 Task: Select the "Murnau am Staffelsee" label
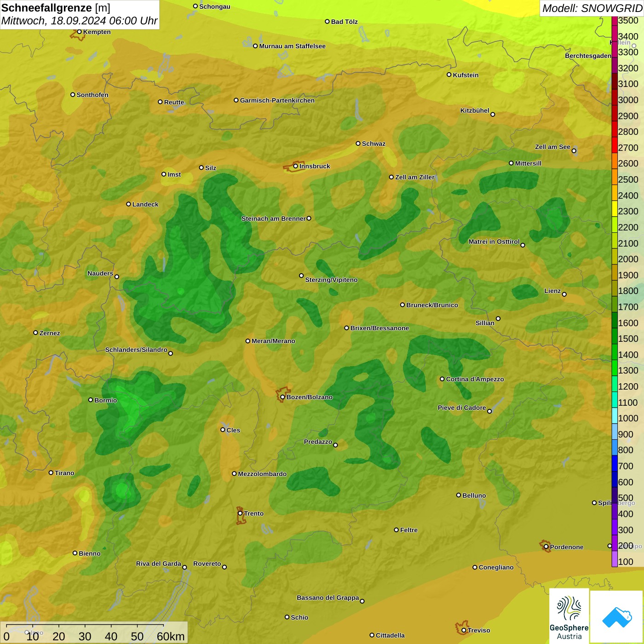pyautogui.click(x=292, y=46)
